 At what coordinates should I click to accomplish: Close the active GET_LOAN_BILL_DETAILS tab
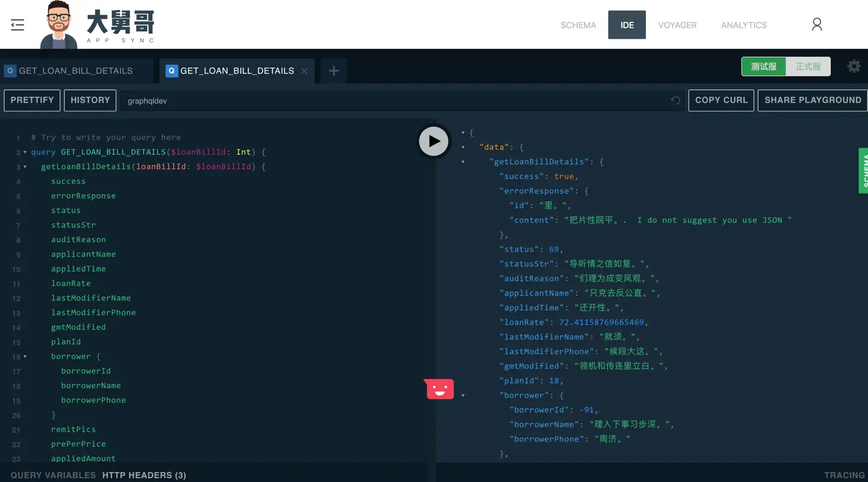[304, 71]
